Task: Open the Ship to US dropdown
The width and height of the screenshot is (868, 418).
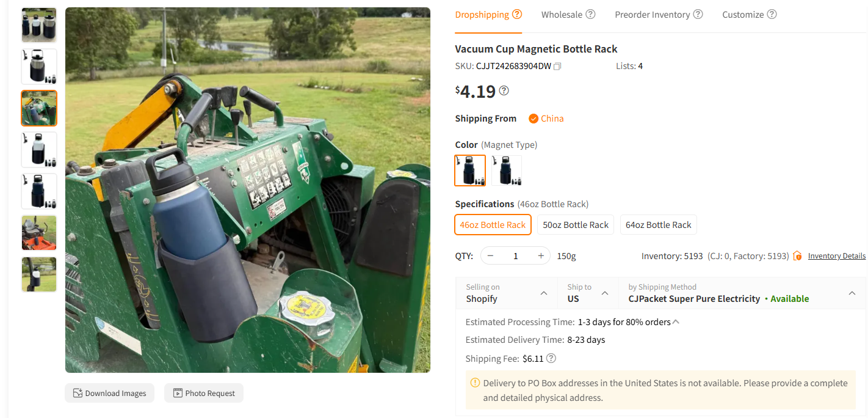Action: (605, 293)
